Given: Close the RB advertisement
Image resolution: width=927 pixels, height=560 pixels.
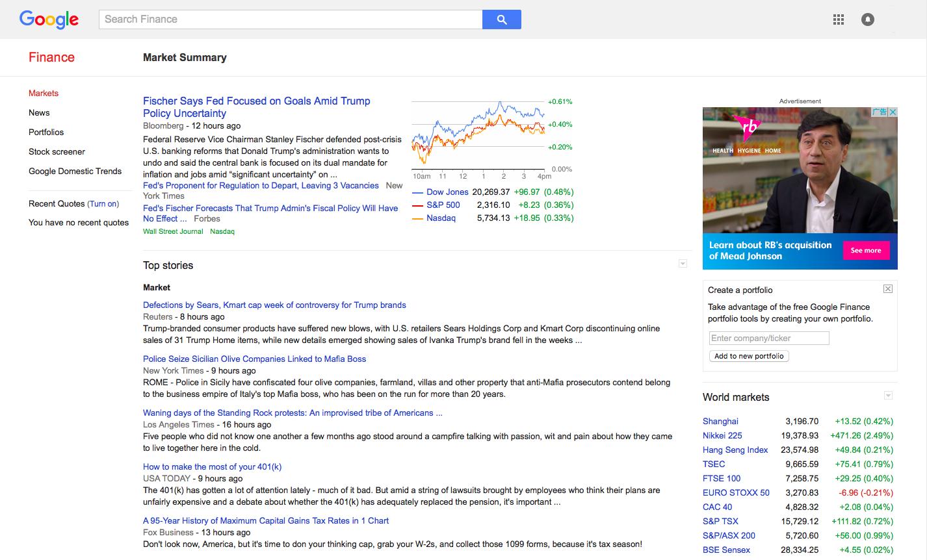Looking at the screenshot, I should [893, 112].
